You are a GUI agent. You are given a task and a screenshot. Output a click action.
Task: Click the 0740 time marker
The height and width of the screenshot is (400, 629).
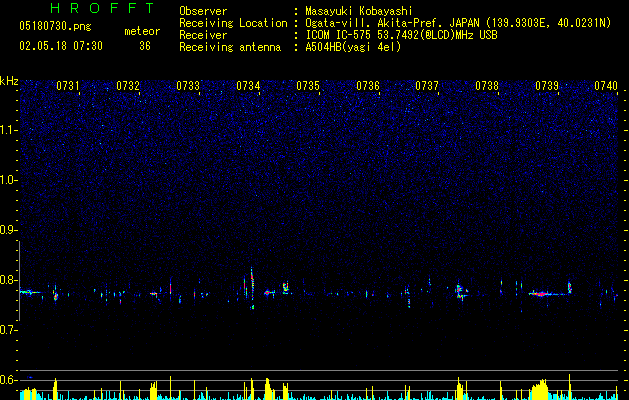point(606,86)
